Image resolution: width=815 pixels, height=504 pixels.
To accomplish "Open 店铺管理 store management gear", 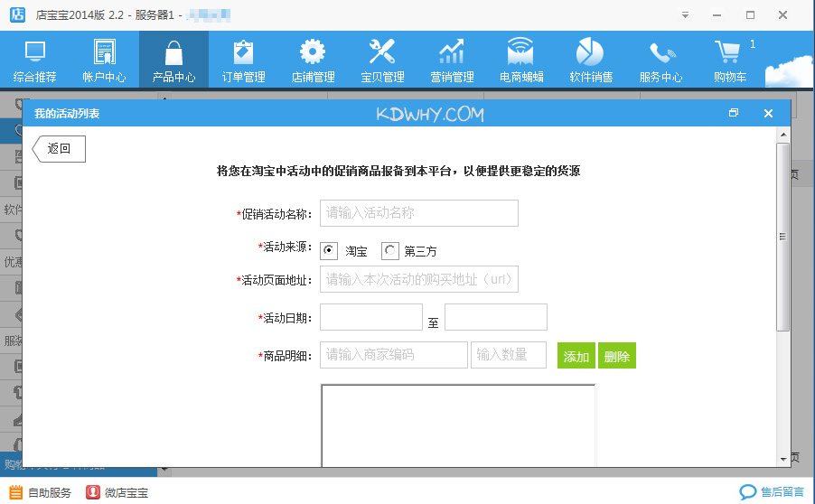I will (x=313, y=60).
